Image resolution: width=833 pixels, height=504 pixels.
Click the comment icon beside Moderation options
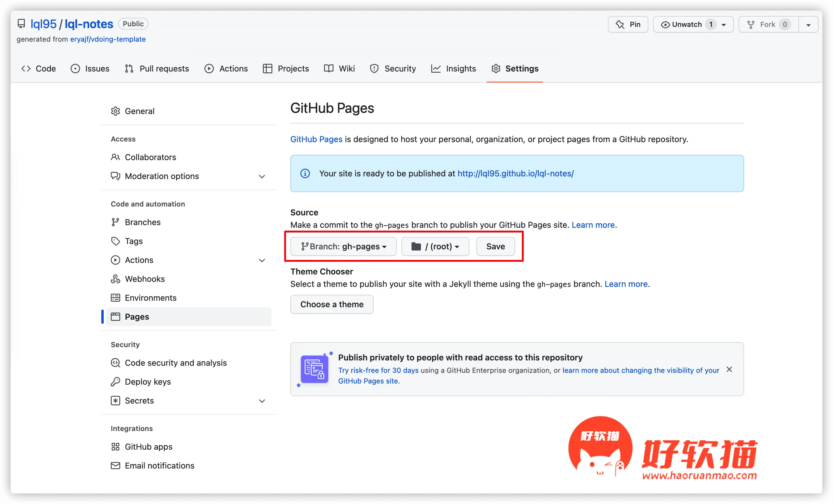point(115,176)
